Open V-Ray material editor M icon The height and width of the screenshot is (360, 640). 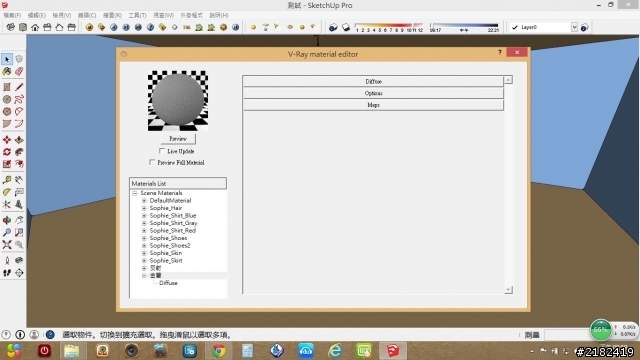coord(89,27)
